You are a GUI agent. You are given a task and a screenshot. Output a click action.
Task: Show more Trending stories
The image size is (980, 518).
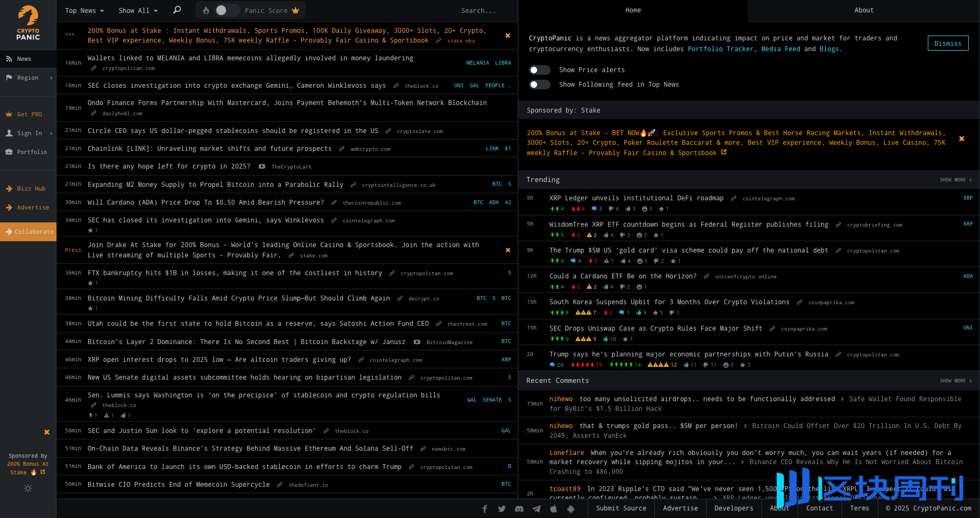coord(956,180)
